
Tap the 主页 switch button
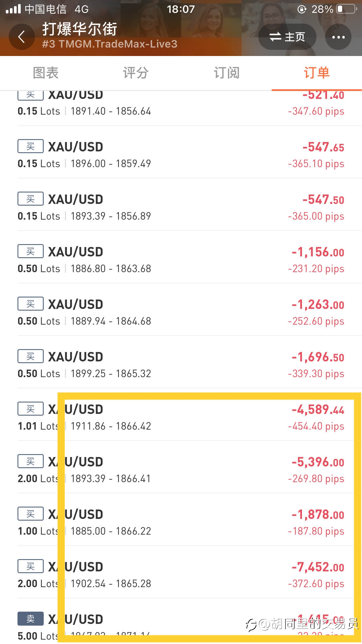point(287,37)
